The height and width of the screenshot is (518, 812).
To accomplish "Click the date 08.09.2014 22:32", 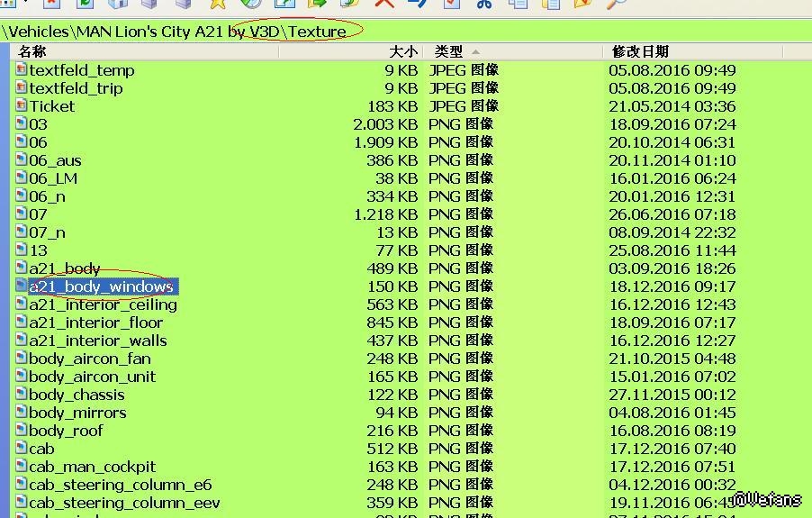I will coord(672,232).
